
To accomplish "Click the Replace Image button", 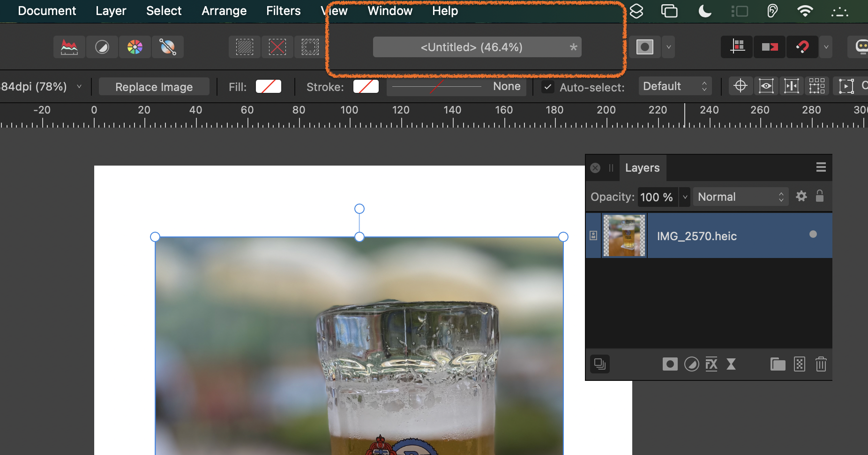I will click(x=154, y=87).
